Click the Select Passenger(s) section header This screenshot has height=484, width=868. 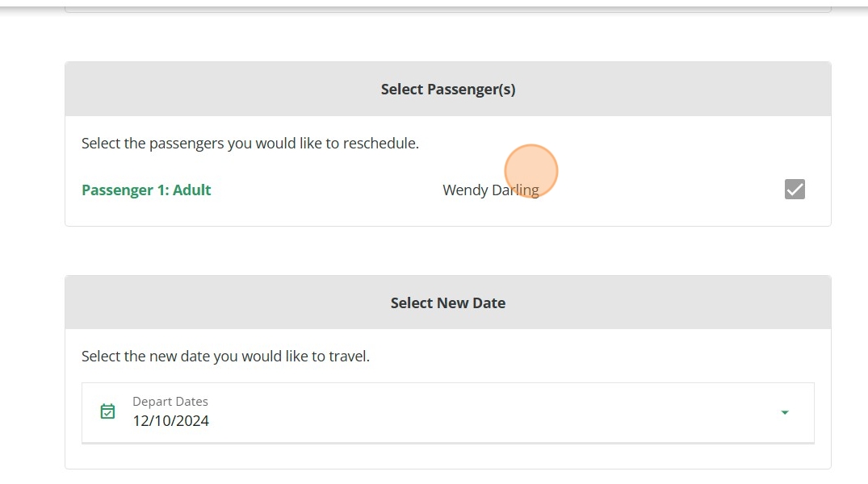point(448,90)
